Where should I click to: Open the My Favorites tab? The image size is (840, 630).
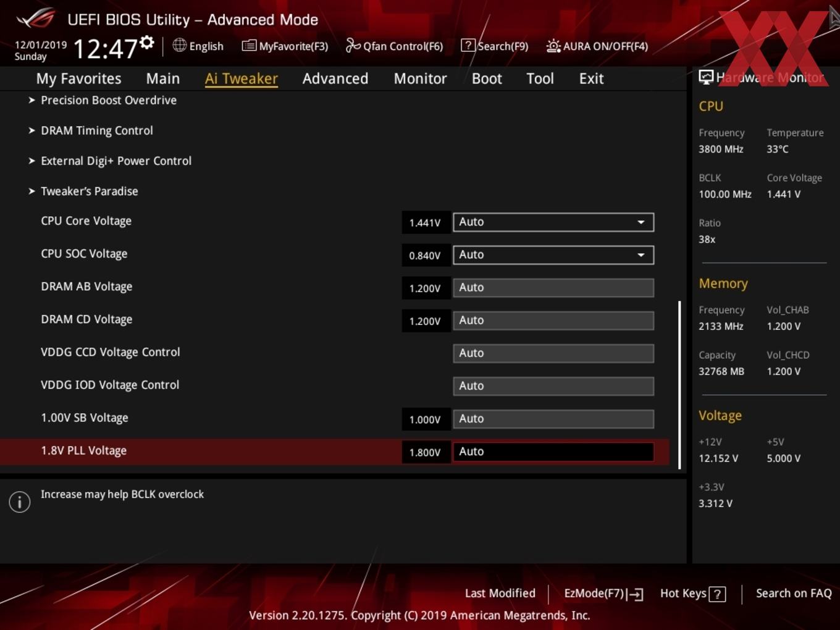point(78,78)
